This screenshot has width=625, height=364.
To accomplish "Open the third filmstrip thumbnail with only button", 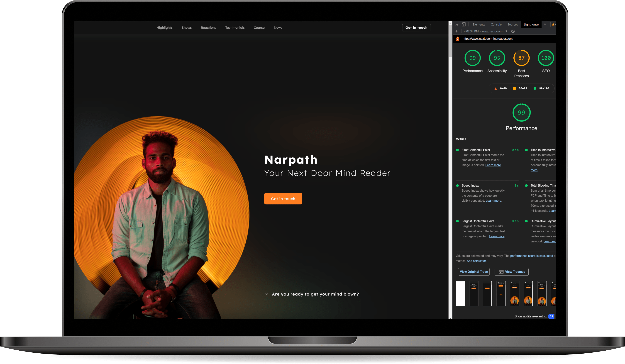I will (487, 294).
